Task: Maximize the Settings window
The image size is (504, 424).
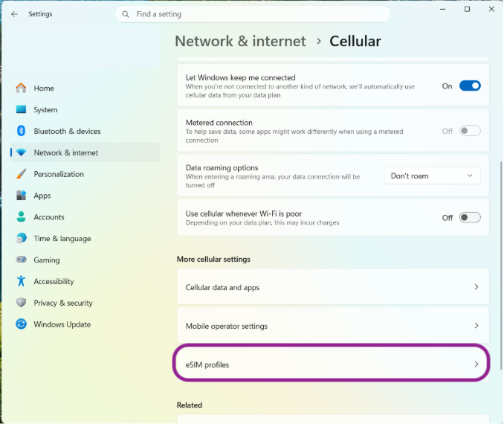Action: 467,10
